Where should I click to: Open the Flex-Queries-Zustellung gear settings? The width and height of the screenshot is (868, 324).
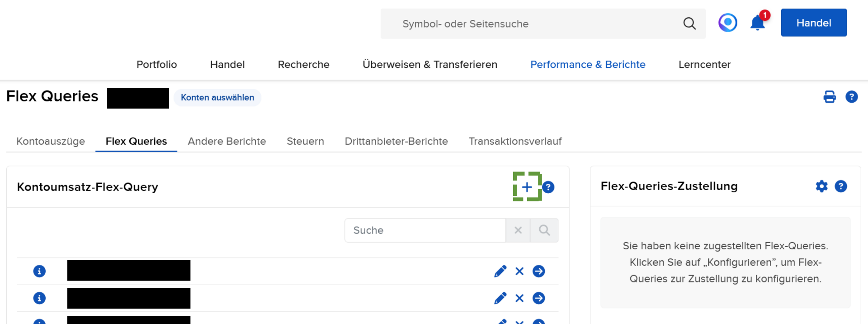822,186
